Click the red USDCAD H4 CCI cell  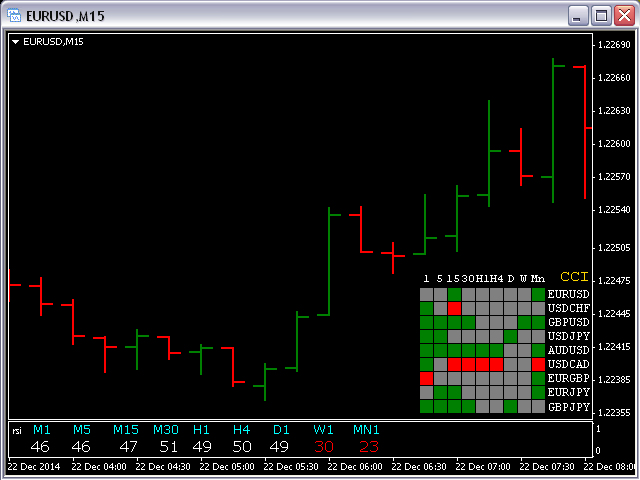click(496, 364)
